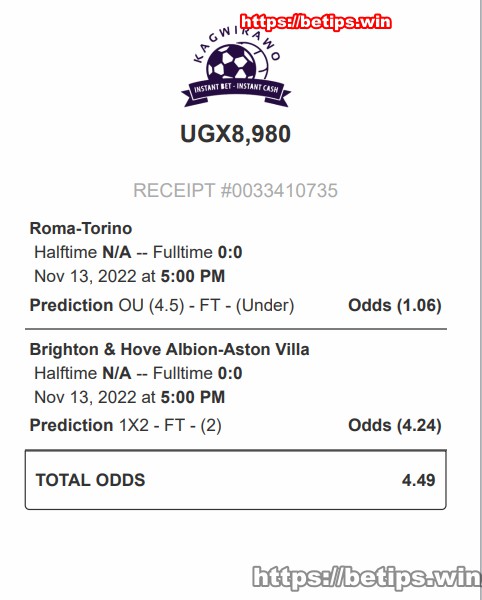
Task: Click the Instant Bet - Instant Cash banner
Action: [236, 90]
